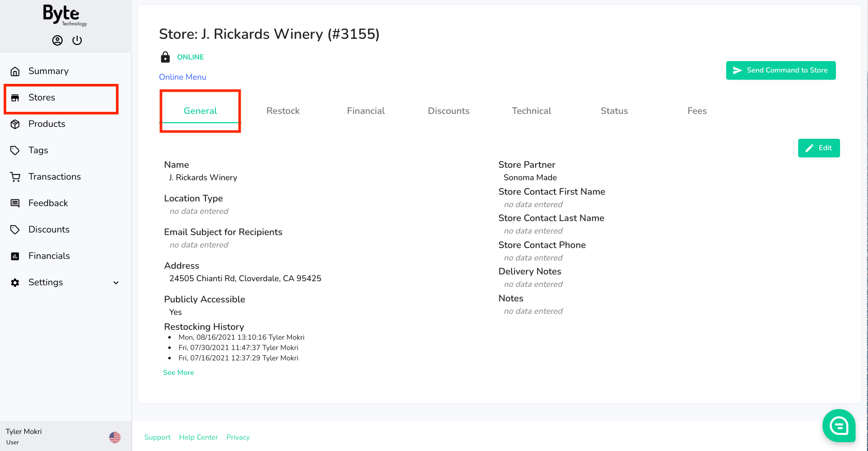This screenshot has width=868, height=451.
Task: Click restock entry Mon, 08/16/2021
Action: tap(241, 338)
